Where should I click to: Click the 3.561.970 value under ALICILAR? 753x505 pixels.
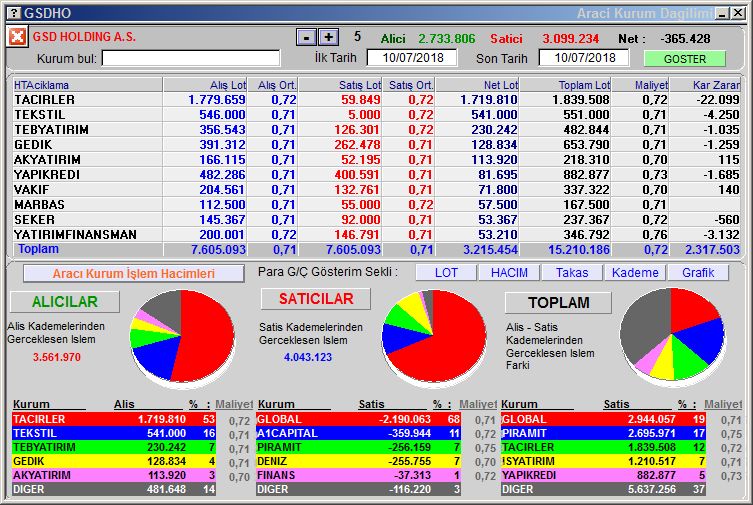(57, 357)
